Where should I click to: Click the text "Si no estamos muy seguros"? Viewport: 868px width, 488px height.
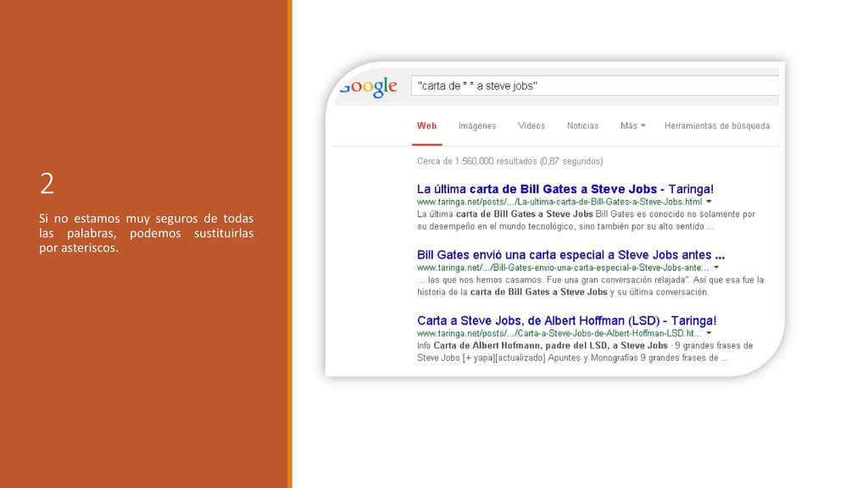[146, 233]
